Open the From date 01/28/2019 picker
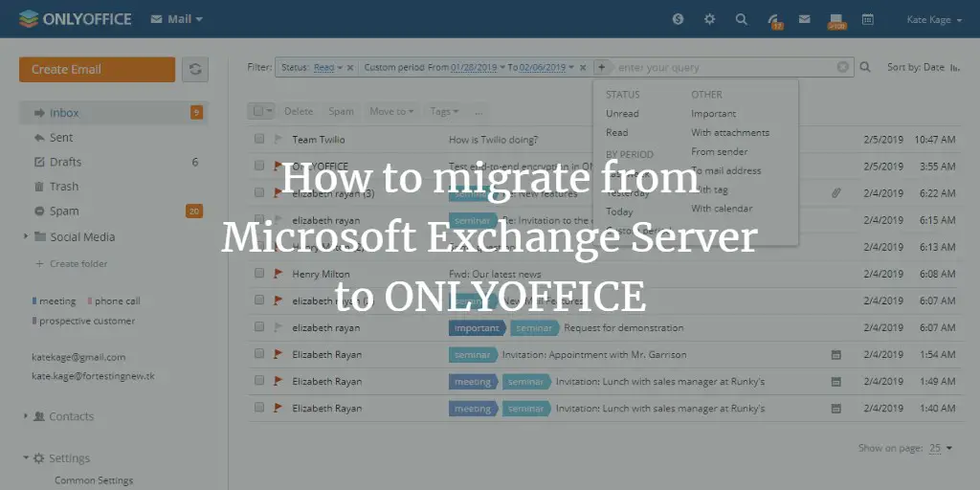This screenshot has width=980, height=490. (479, 68)
